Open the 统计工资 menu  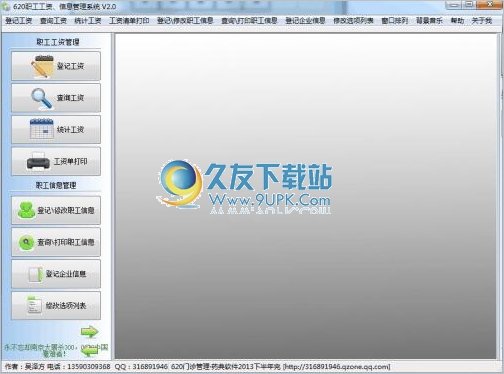pos(88,21)
